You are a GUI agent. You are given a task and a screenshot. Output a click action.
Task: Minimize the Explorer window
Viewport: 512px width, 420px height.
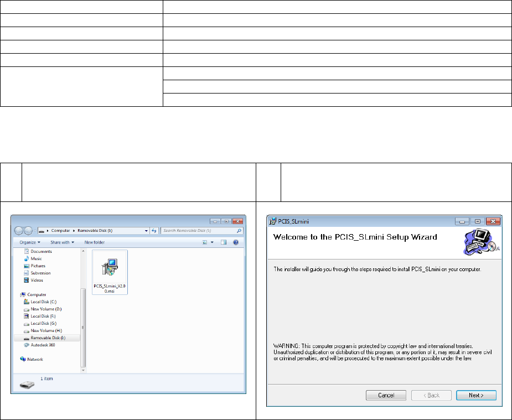(x=215, y=221)
